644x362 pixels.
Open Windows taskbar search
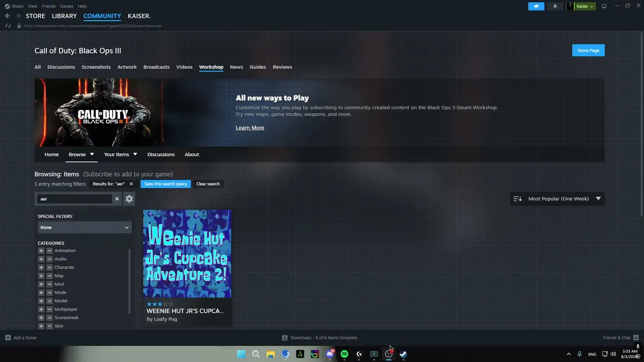[256, 354]
